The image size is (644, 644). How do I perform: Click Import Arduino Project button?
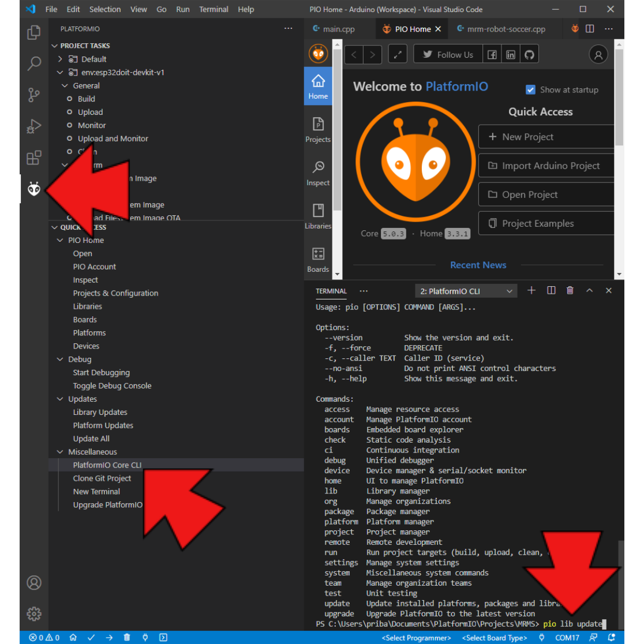545,166
